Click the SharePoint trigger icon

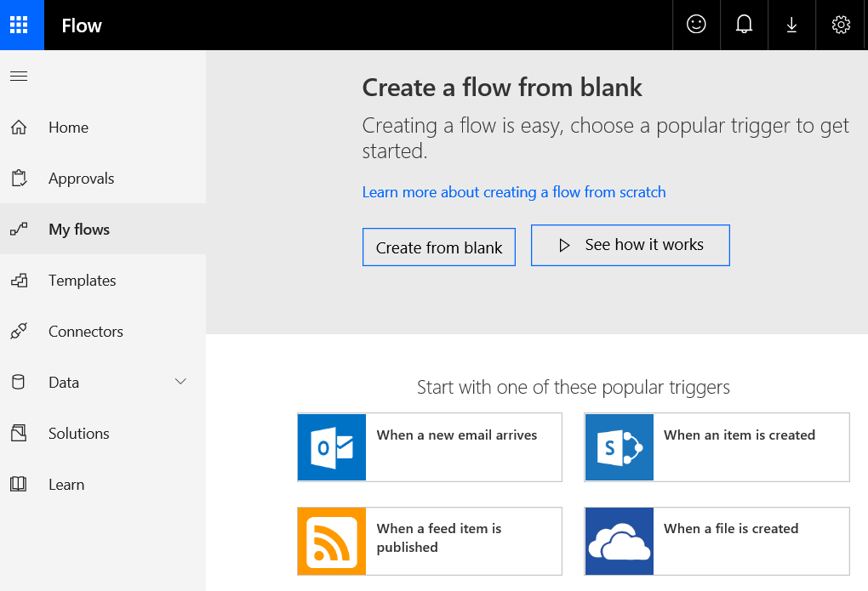(x=619, y=447)
